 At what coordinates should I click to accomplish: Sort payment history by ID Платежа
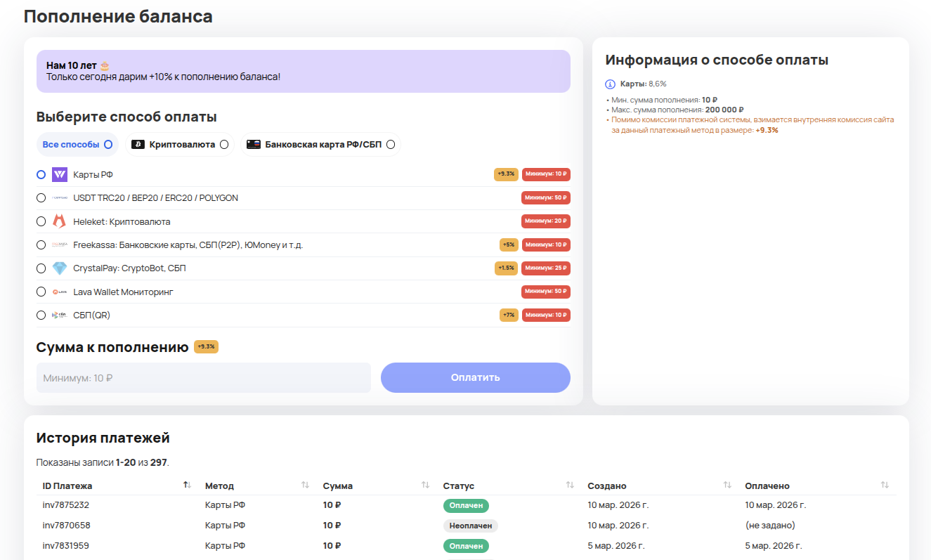[187, 486]
